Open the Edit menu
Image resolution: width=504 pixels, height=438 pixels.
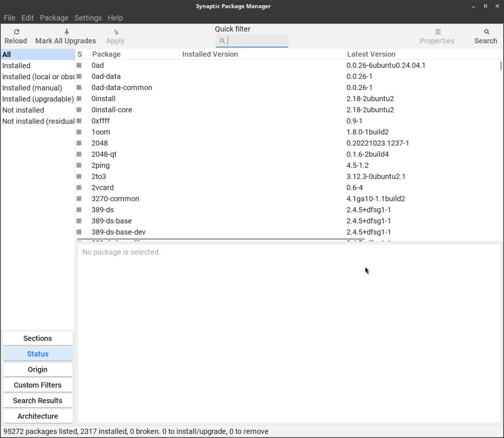[x=28, y=18]
